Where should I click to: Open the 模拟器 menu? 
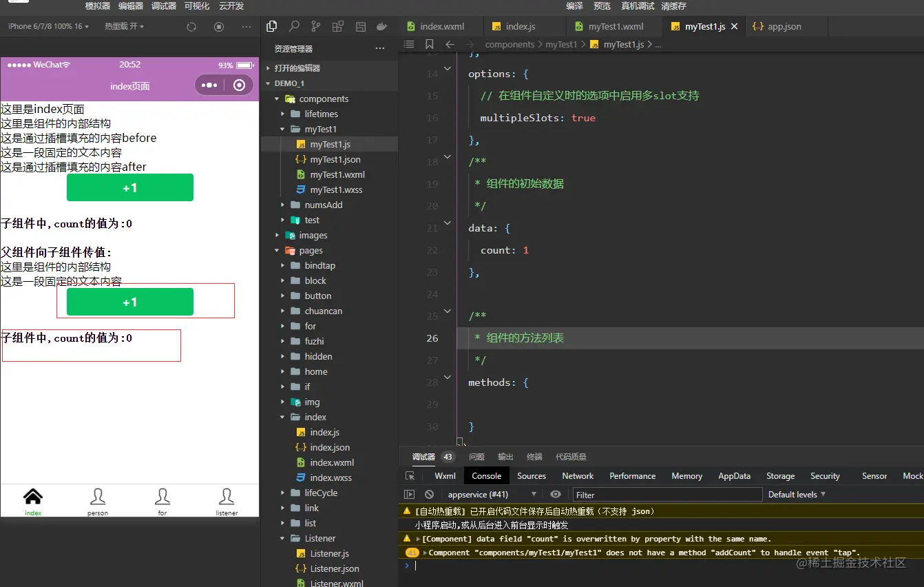pos(98,6)
